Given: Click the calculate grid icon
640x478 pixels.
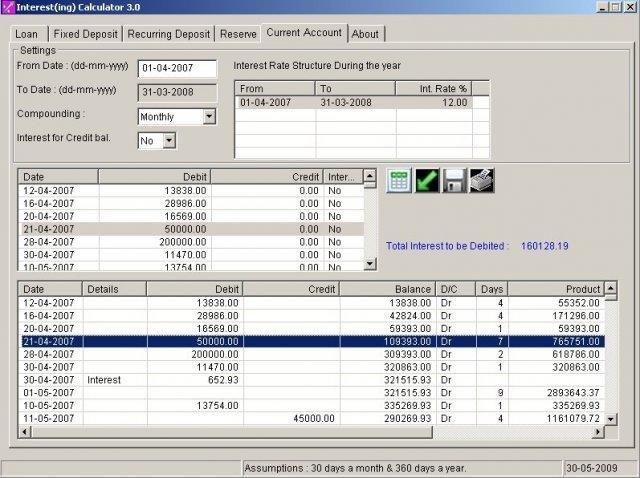Looking at the screenshot, I should point(400,181).
